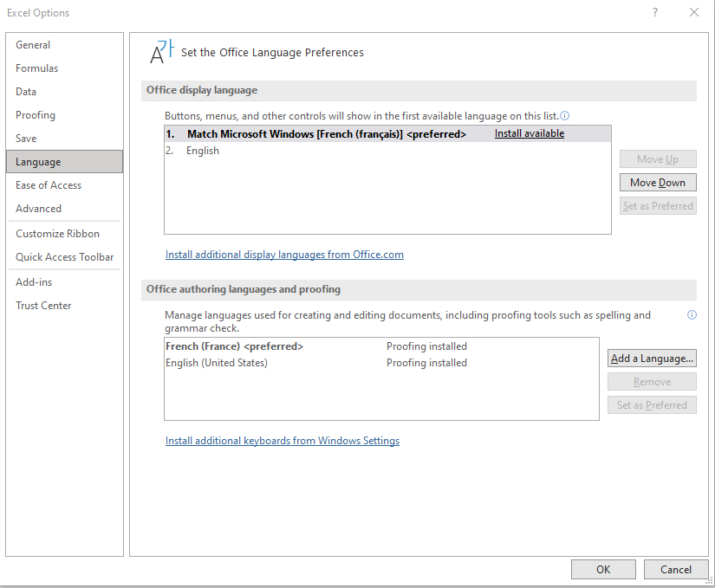This screenshot has height=588, width=715.
Task: Click the Install available link for French
Action: coord(529,133)
